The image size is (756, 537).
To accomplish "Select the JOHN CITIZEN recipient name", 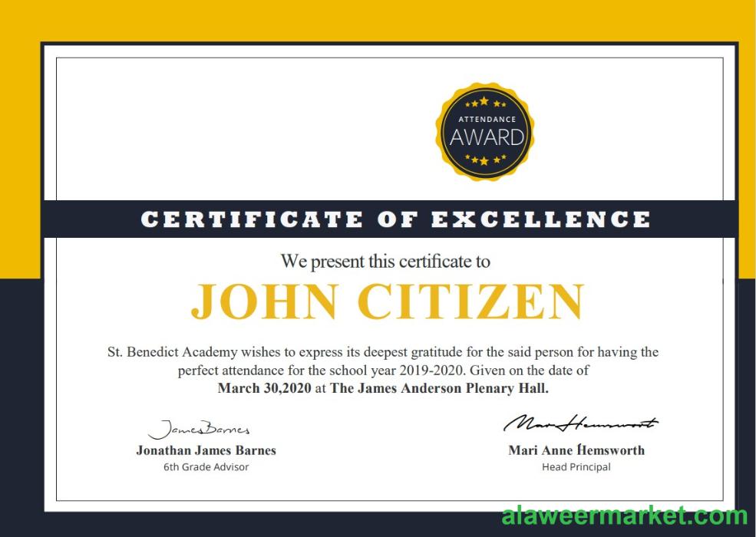I will (387, 301).
